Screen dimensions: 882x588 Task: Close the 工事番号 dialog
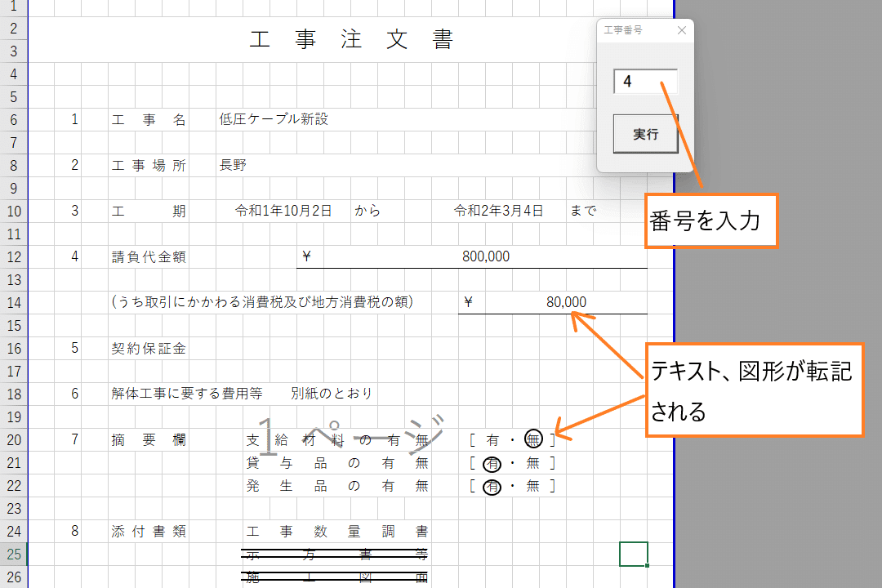[x=682, y=30]
